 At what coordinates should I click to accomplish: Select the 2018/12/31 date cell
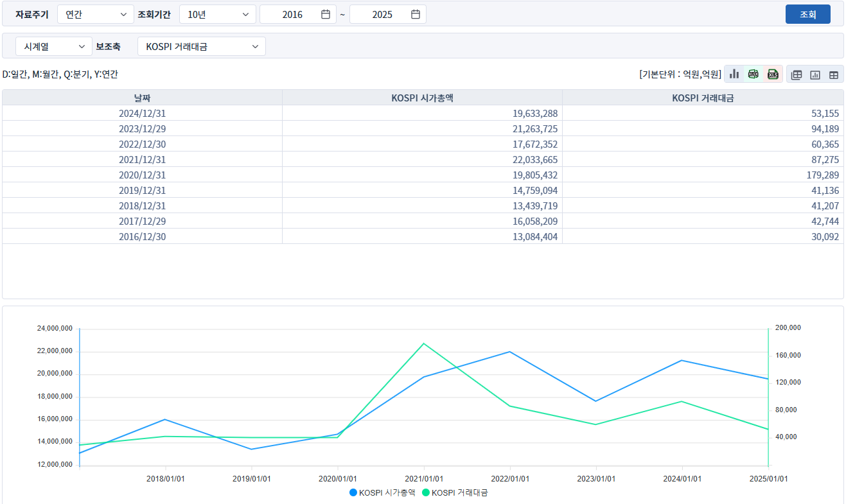coord(142,205)
